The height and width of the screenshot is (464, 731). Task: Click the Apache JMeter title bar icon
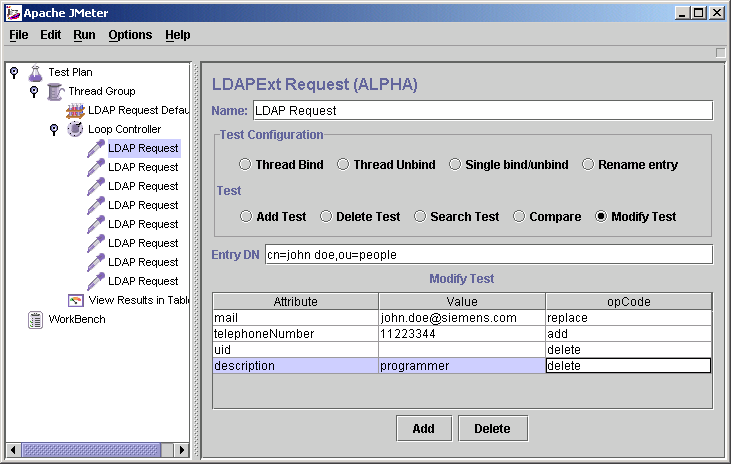12,13
